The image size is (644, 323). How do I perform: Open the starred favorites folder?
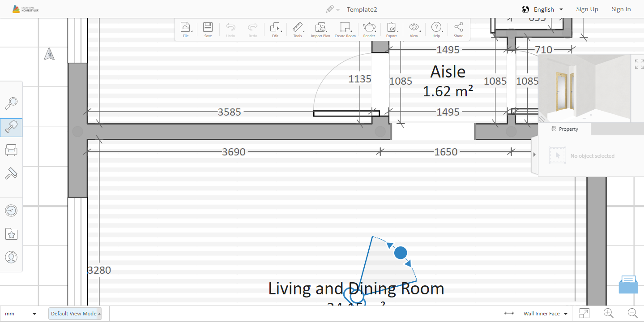coord(11,233)
